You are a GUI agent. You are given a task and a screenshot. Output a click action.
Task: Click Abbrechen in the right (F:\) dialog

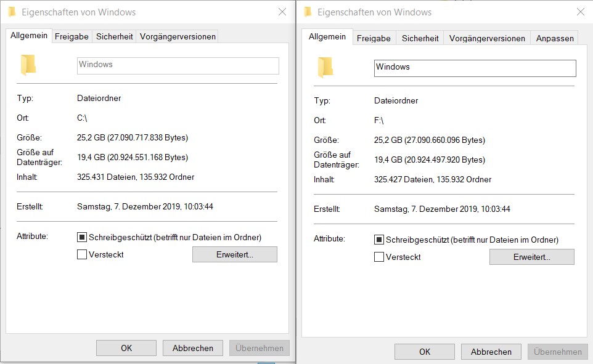point(491,352)
